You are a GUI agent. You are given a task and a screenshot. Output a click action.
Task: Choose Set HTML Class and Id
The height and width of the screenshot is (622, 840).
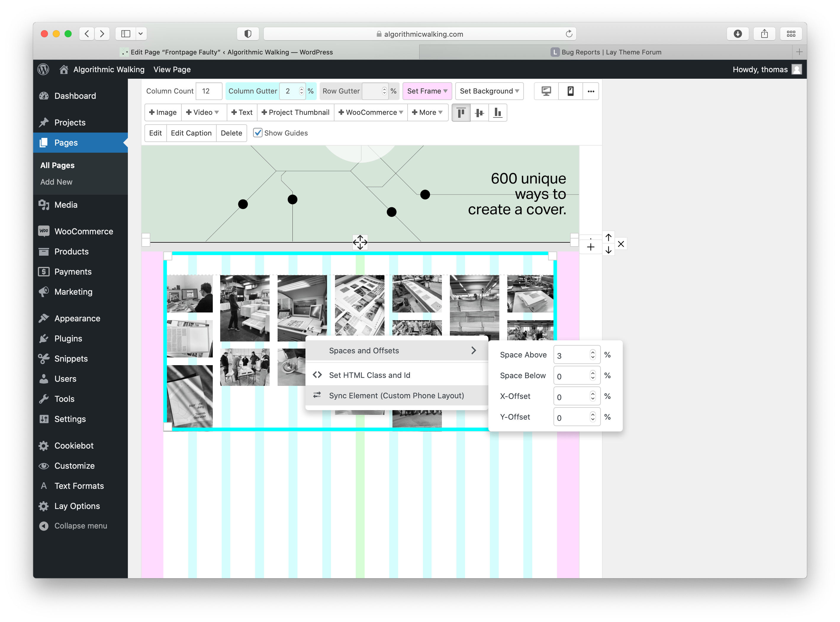tap(369, 375)
